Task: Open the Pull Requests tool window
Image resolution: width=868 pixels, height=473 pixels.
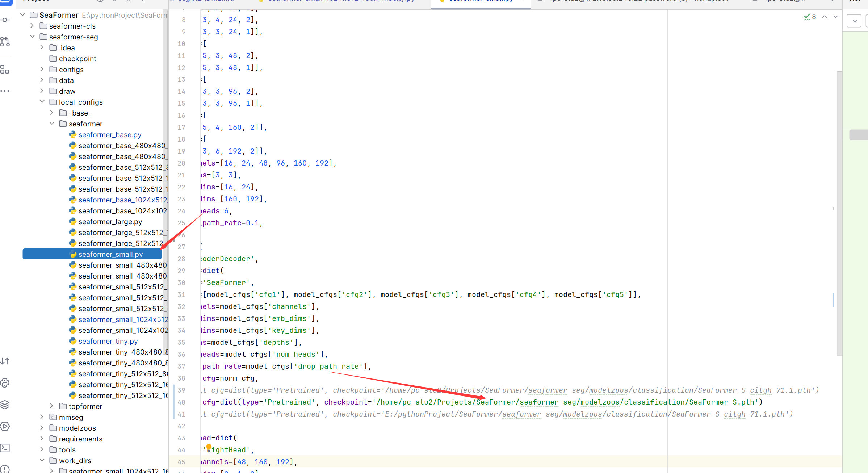Action: click(x=5, y=42)
